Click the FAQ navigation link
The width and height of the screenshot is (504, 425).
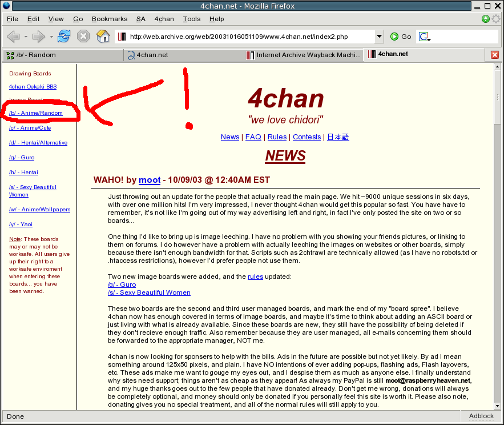click(x=253, y=137)
